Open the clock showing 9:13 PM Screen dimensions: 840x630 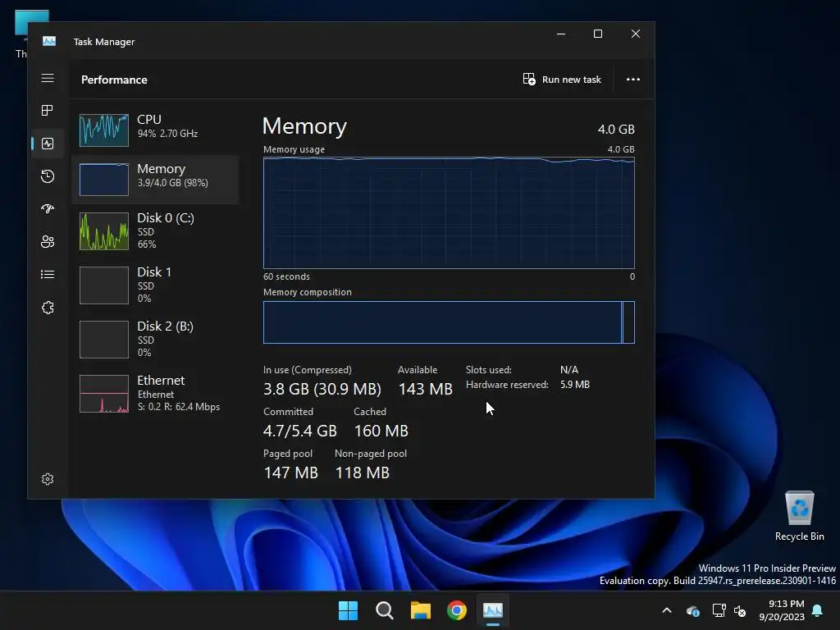[x=782, y=610]
